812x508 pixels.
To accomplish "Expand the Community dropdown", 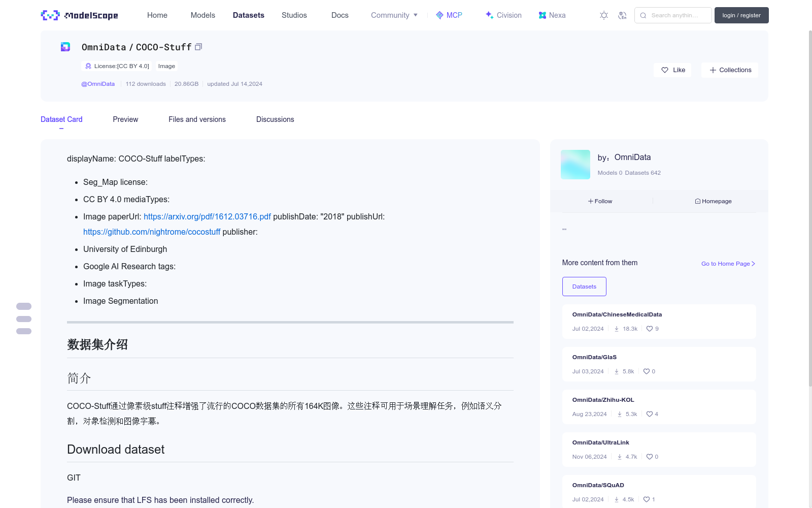I will [x=394, y=15].
